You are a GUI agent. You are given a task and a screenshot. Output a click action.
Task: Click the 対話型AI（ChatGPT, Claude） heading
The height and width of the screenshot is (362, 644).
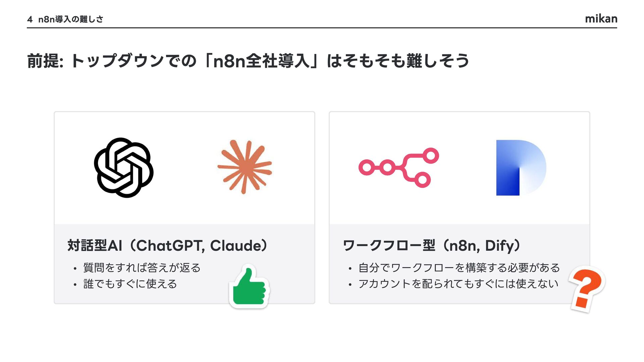pos(167,246)
